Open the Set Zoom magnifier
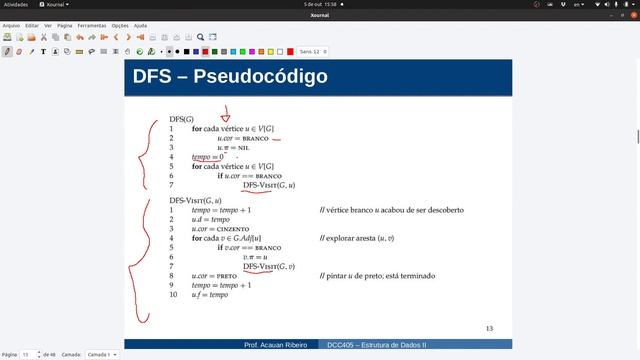Viewport: 640px width, 360px height. [200, 37]
